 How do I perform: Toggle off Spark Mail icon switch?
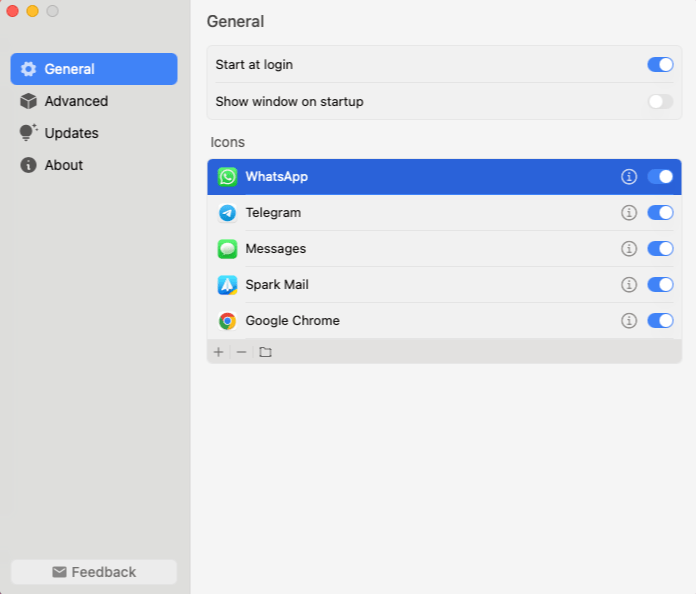[660, 285]
